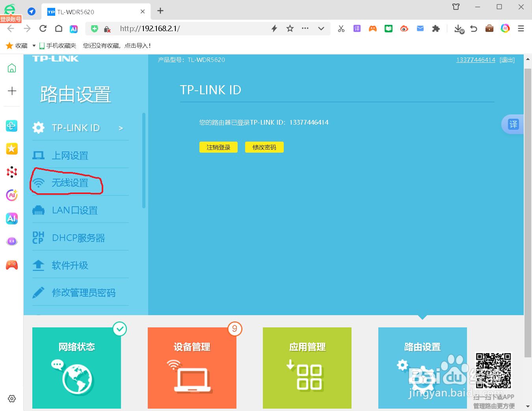
Task: Open the address bar suggestions chevron
Action: [321, 28]
